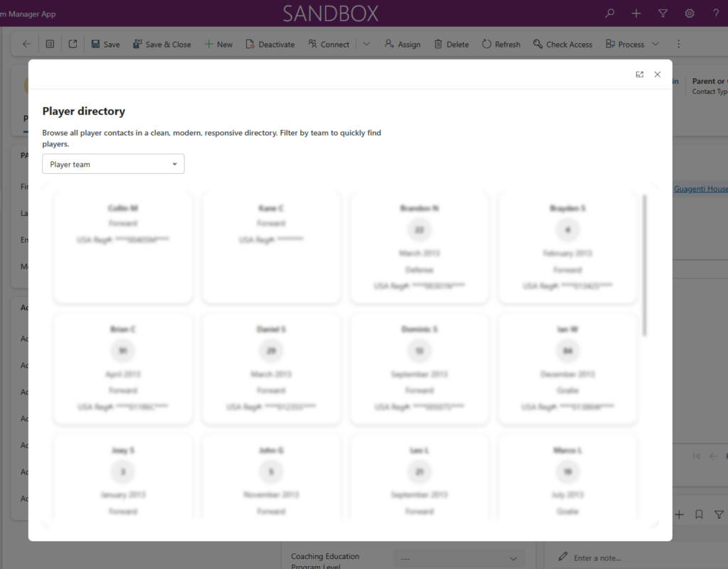
Task: Open the Guagenti House link
Action: coord(700,189)
